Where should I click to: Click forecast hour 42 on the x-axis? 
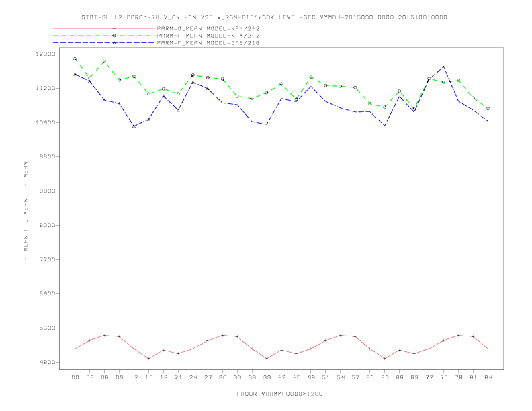[x=281, y=377]
